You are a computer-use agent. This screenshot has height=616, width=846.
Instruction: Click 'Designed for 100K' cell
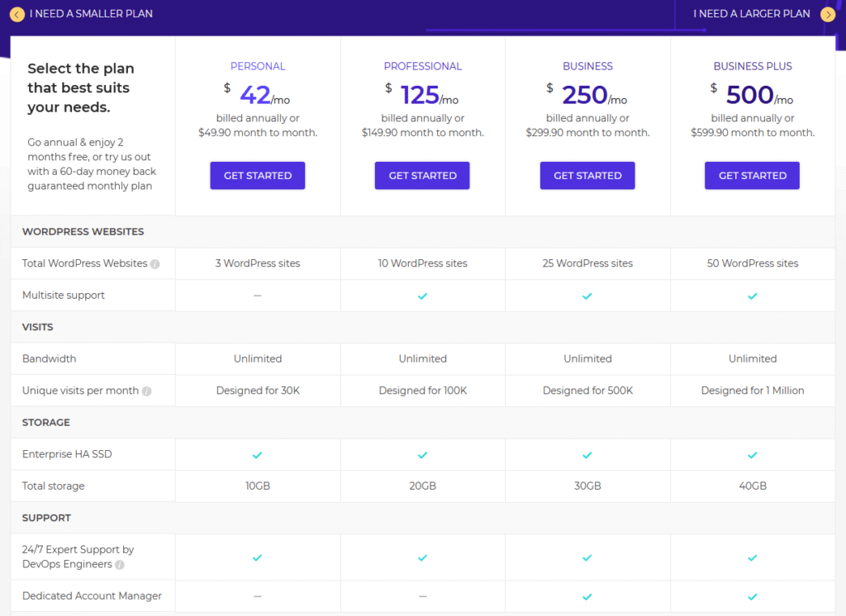[x=423, y=391]
